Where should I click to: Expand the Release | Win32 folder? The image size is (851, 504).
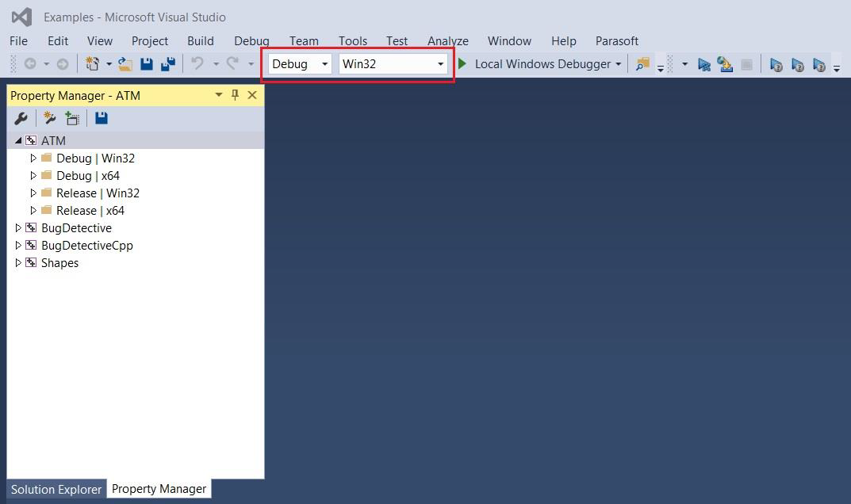coord(33,193)
